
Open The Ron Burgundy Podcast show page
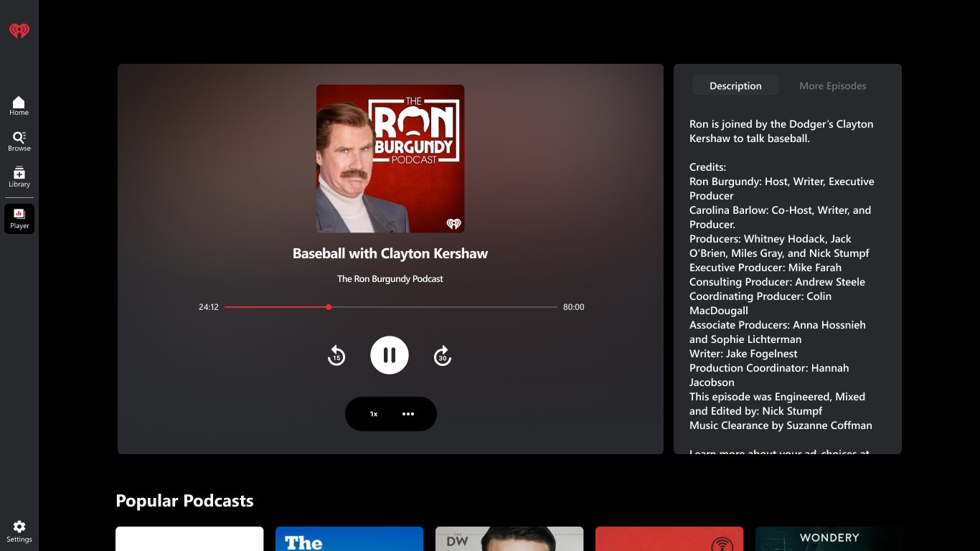point(390,278)
